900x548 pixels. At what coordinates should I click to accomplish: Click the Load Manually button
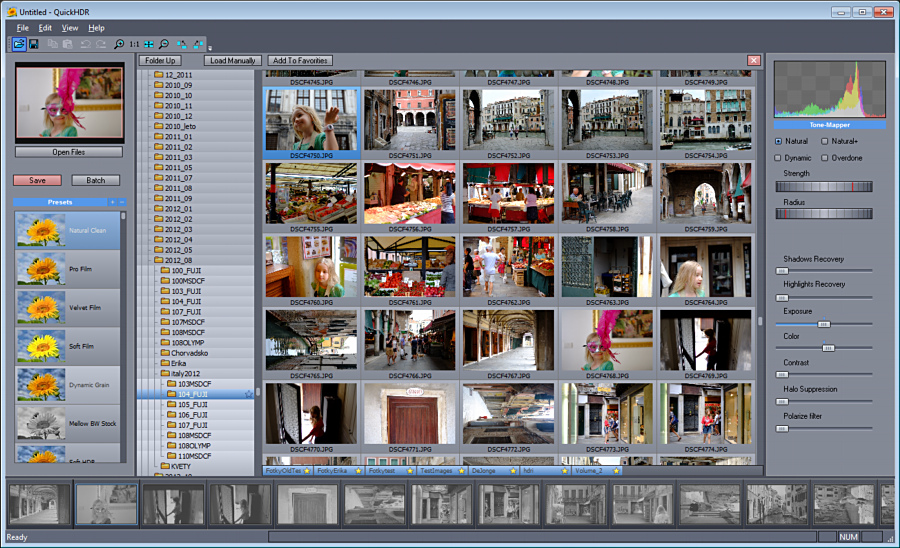point(232,60)
